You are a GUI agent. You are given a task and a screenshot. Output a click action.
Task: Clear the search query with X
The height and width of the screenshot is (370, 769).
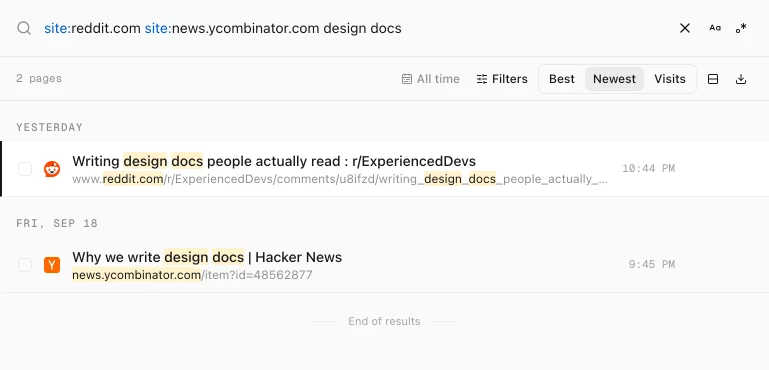685,28
